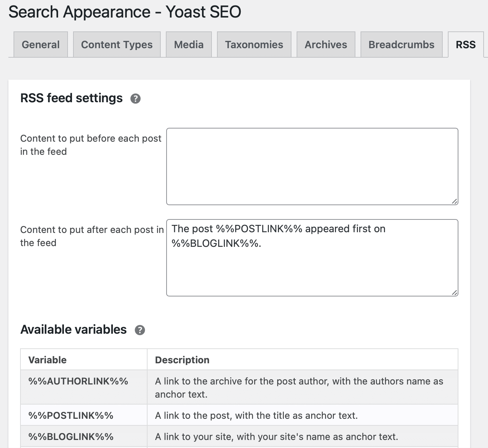Click the after-post textarea resize handle

(x=455, y=292)
